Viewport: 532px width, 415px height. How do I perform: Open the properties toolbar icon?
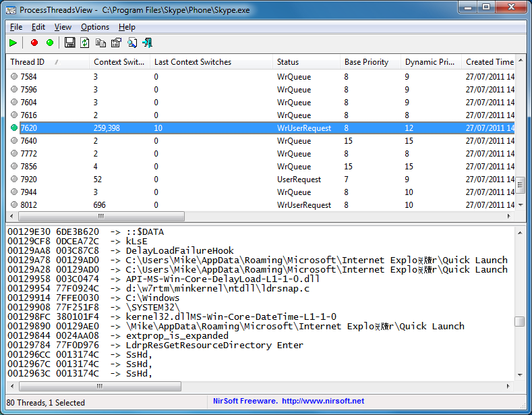tap(116, 43)
